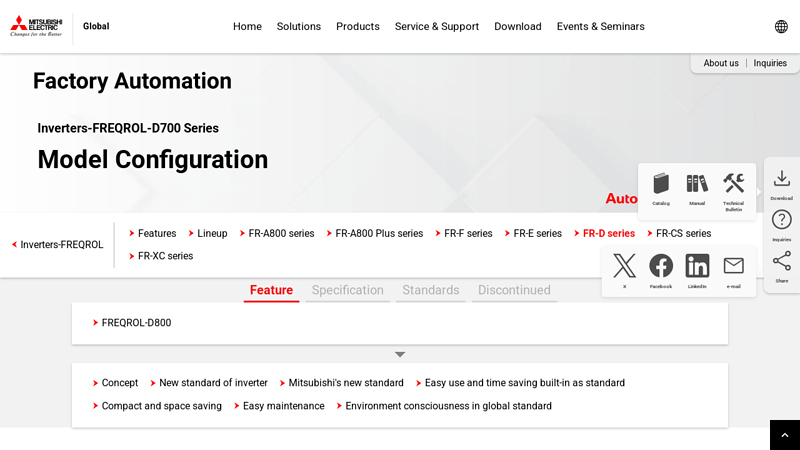The width and height of the screenshot is (800, 450).
Task: Open the language globe selector
Action: coord(781,27)
